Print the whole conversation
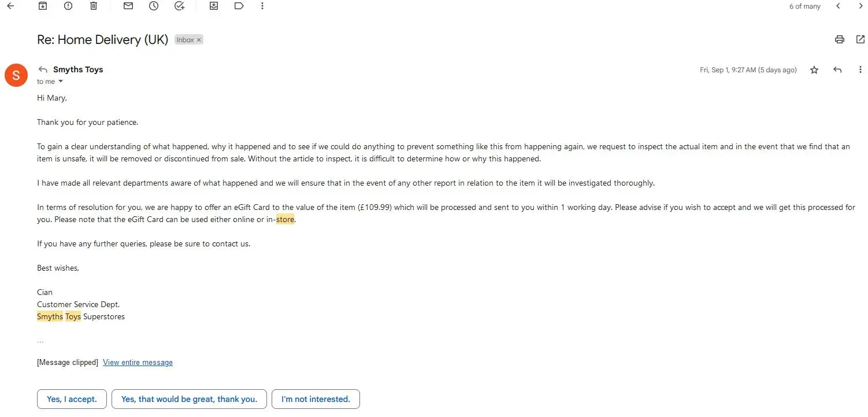 pos(839,39)
